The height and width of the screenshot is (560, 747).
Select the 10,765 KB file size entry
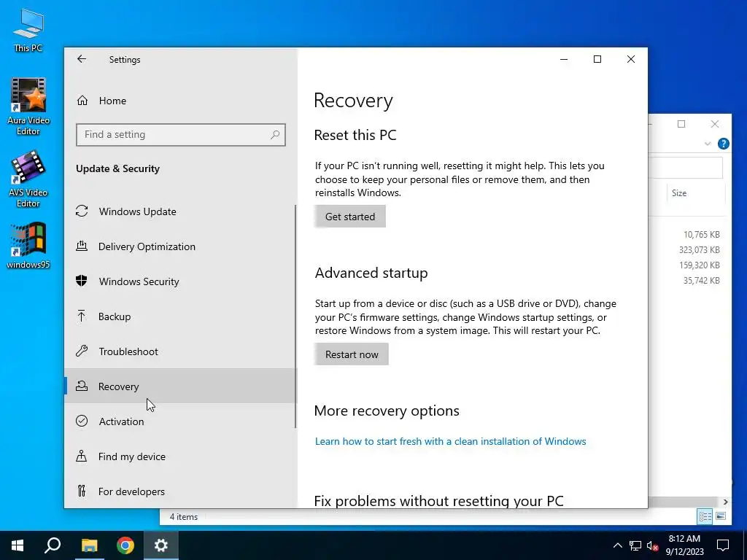(701, 235)
